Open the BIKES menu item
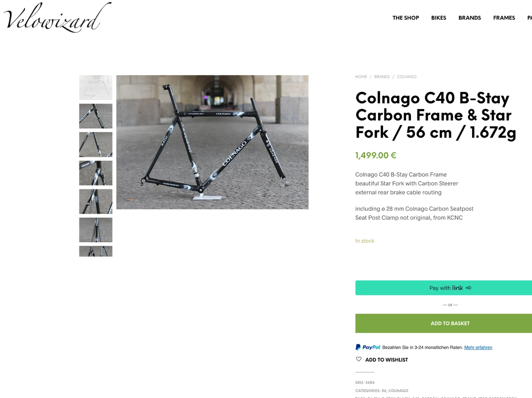532x398 pixels. click(x=438, y=18)
